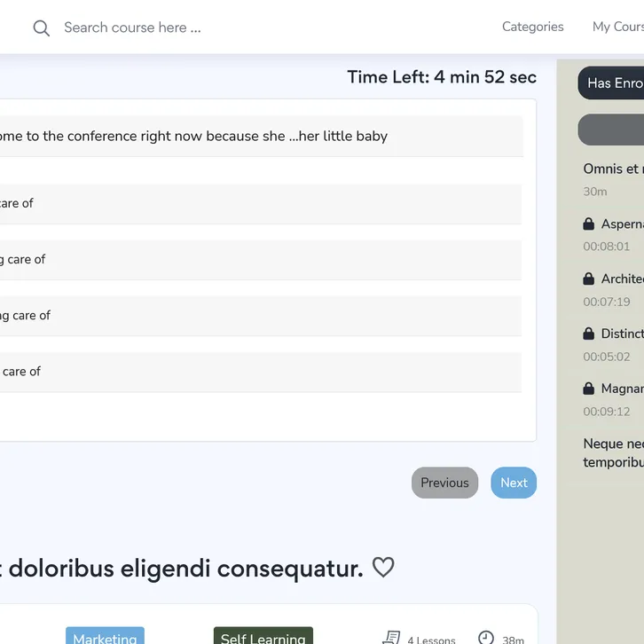Click the lock icon beside Distinct lesson
Image resolution: width=644 pixels, height=644 pixels.
(588, 334)
